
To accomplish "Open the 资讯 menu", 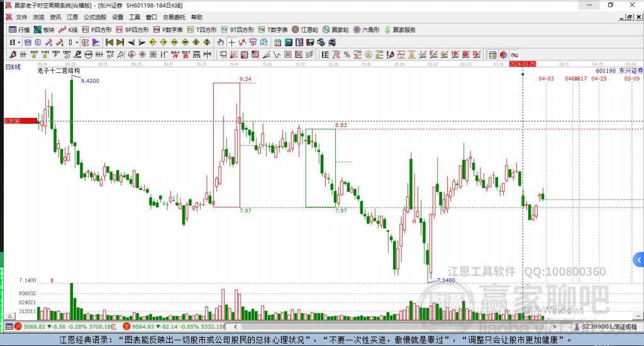I will pyautogui.click(x=55, y=17).
